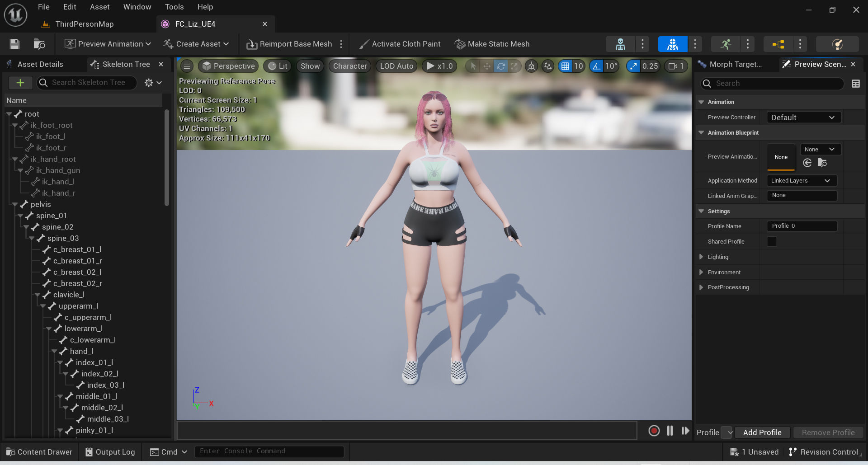This screenshot has height=465, width=868.
Task: Open the File menu
Action: (44, 7)
